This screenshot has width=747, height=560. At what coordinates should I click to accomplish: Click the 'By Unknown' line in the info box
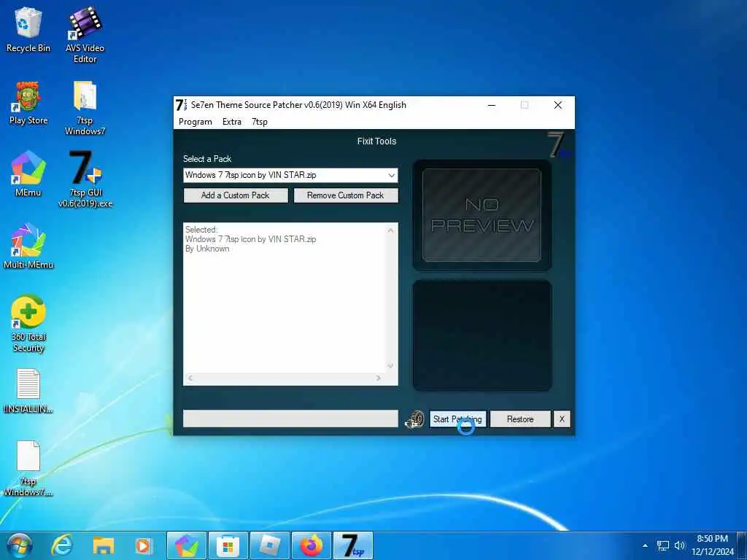(x=207, y=249)
